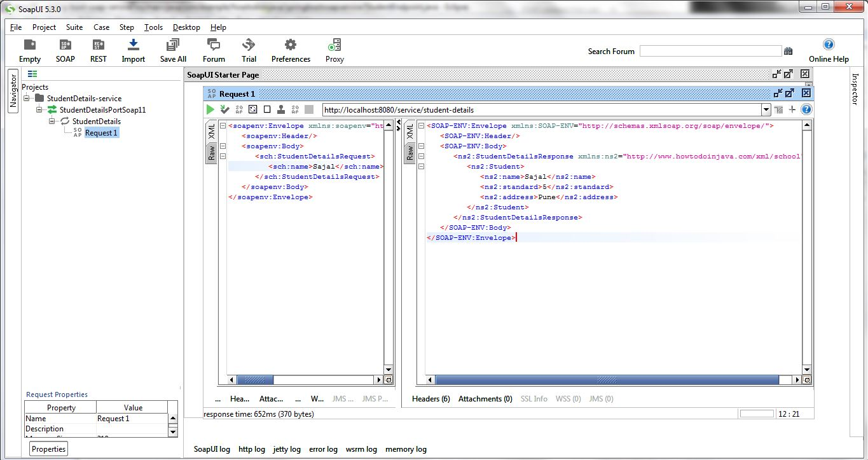Collapse the StudentDetailsRequest element in request XML
This screenshot has width=868, height=460.
pos(222,156)
